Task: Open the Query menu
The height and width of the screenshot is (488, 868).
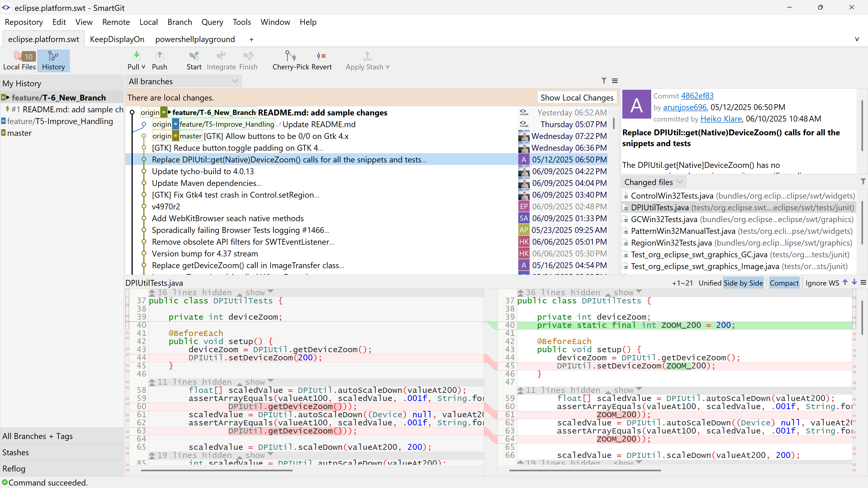Action: (212, 22)
